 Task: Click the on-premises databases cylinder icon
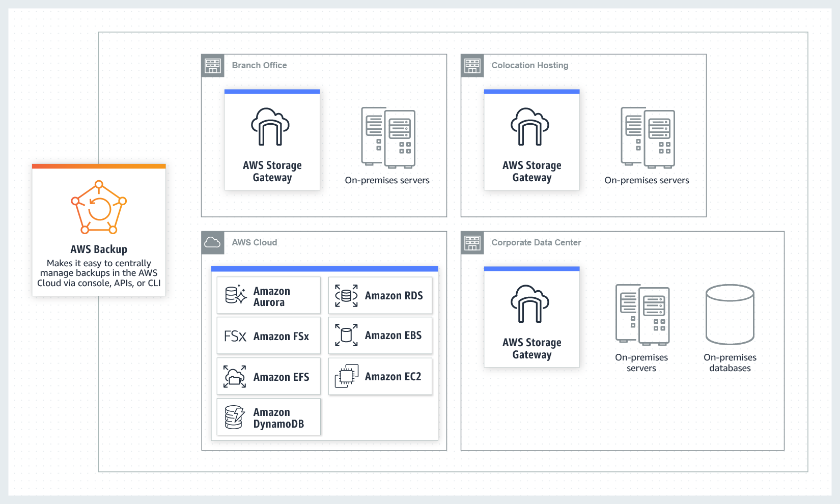coord(730,315)
